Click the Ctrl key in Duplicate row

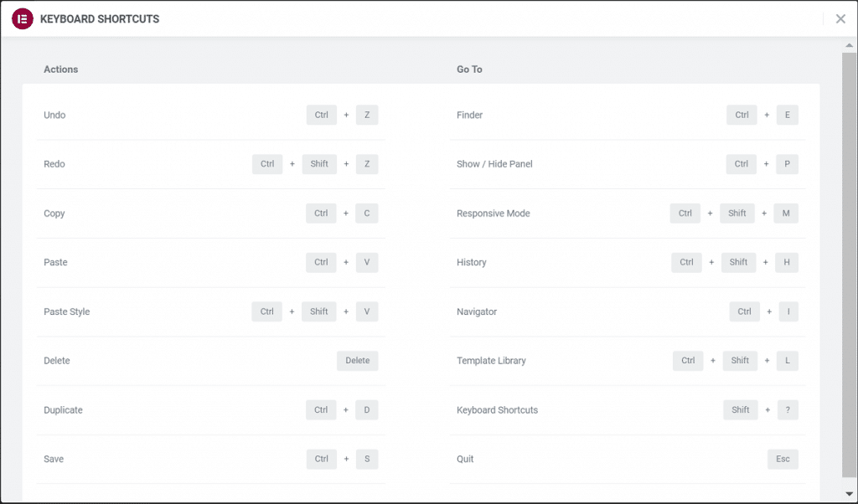coord(321,410)
